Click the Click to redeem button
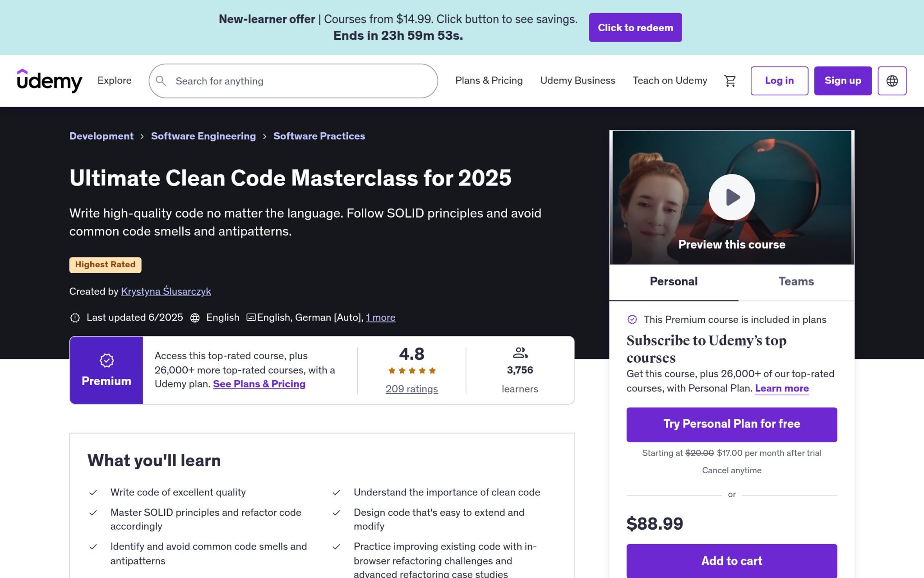The height and width of the screenshot is (578, 924). click(635, 28)
